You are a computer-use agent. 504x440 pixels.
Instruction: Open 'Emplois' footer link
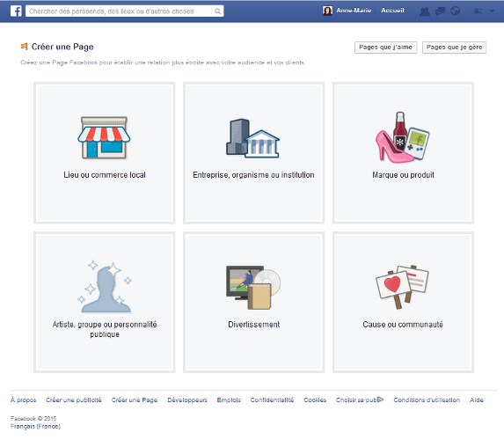point(229,400)
